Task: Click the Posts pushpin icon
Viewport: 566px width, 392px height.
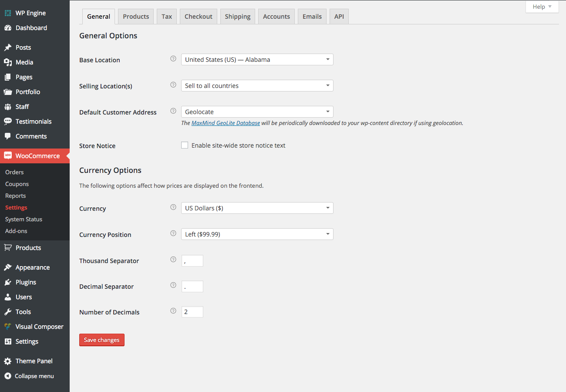Action: tap(8, 47)
